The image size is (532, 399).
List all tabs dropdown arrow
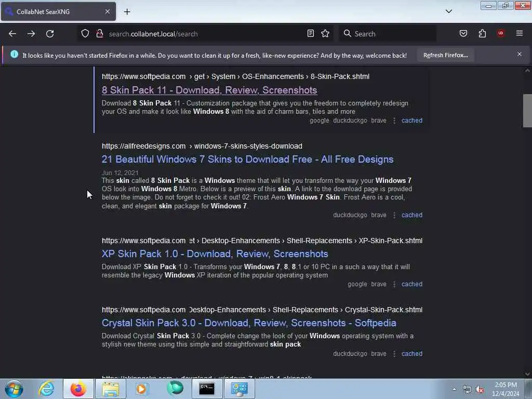pyautogui.click(x=449, y=11)
